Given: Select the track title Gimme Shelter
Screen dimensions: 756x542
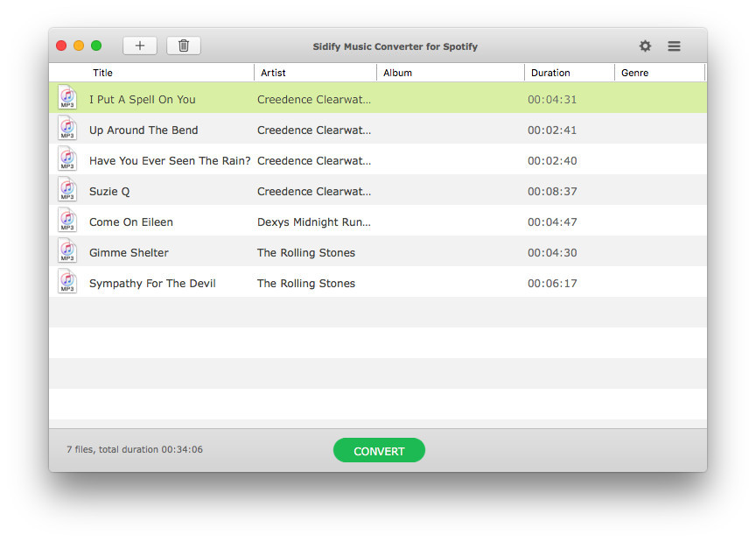Looking at the screenshot, I should [x=129, y=253].
